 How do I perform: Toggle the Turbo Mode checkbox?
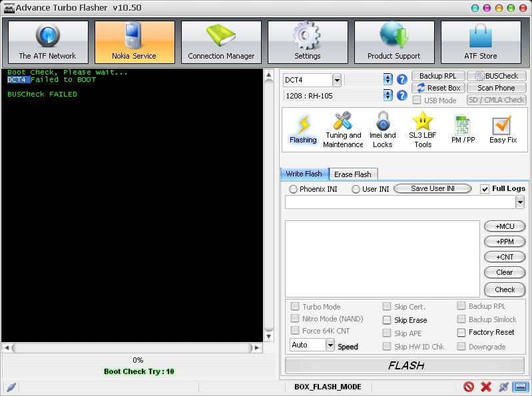[295, 306]
